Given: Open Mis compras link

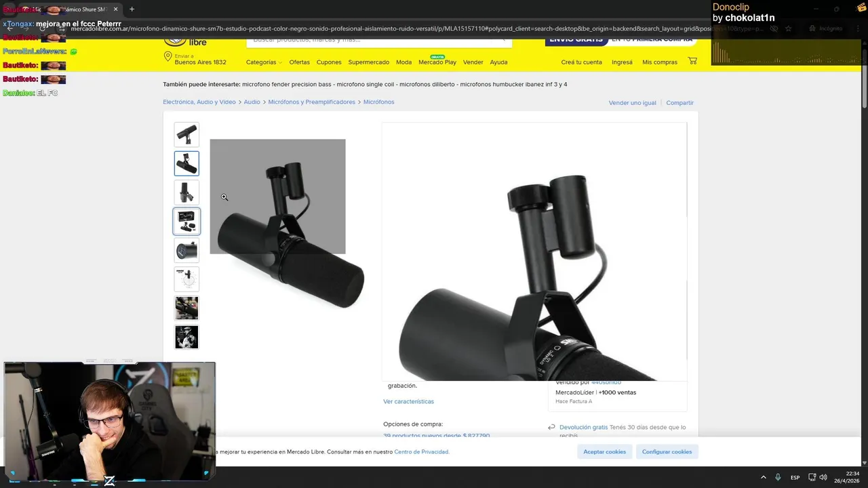Looking at the screenshot, I should tap(660, 62).
